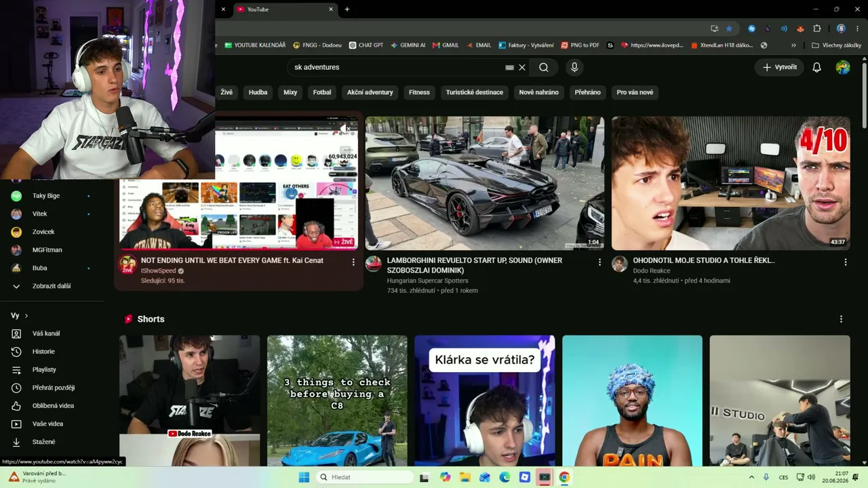Viewport: 868px width, 488px height.
Task: Select the Fitness filter chip
Action: tap(419, 92)
